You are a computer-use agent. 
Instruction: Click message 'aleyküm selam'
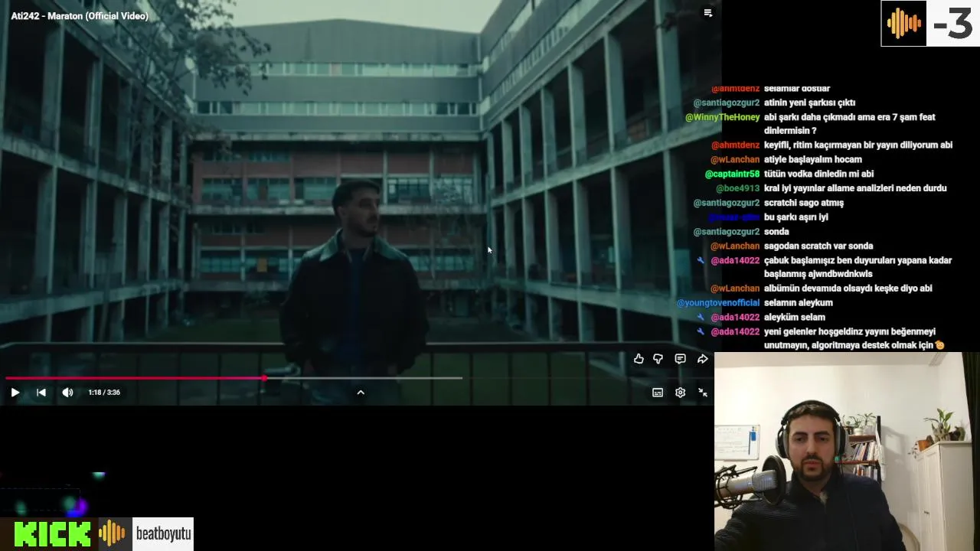[x=795, y=318]
